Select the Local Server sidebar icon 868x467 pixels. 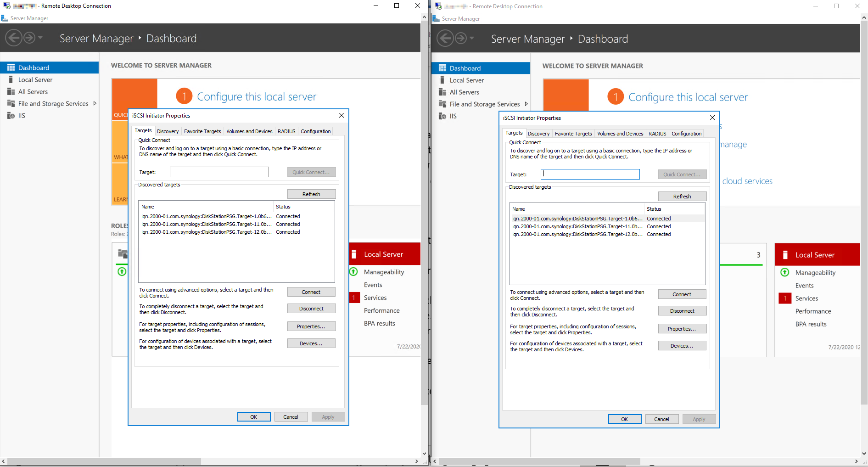coord(11,79)
